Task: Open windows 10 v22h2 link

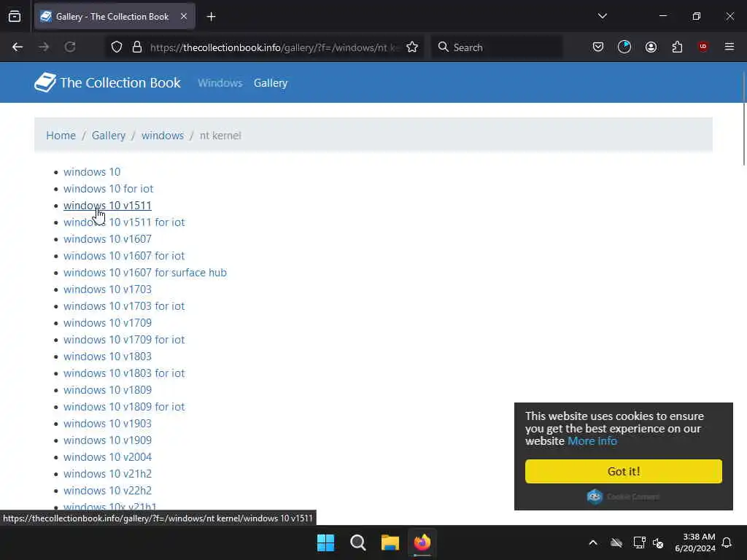Action: point(108,491)
